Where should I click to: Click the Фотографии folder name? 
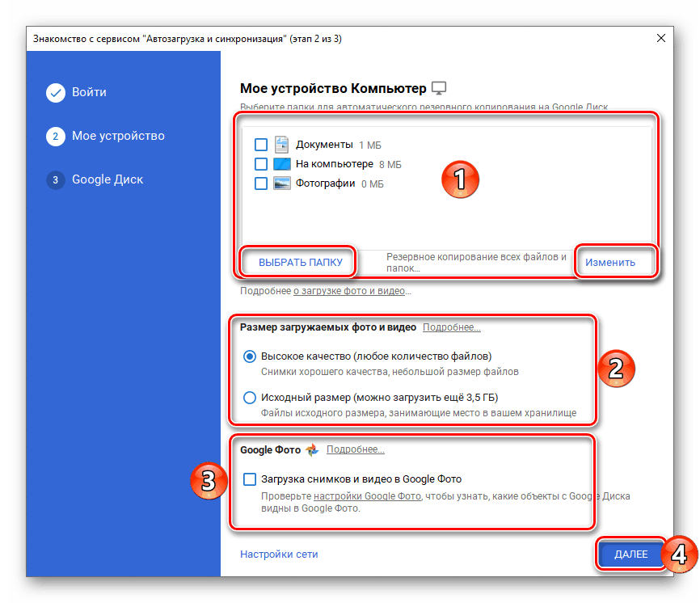pyautogui.click(x=326, y=183)
